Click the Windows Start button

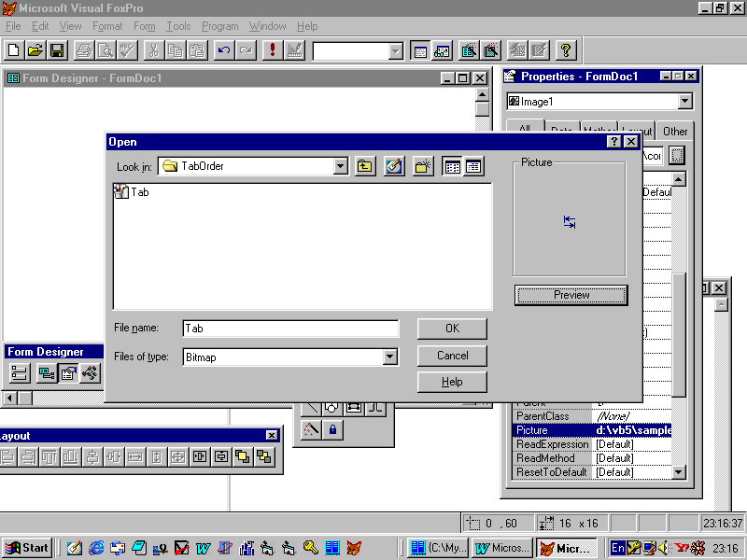click(x=27, y=548)
